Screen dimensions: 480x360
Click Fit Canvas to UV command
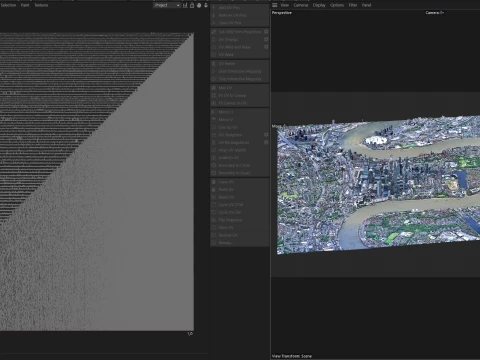(240, 103)
